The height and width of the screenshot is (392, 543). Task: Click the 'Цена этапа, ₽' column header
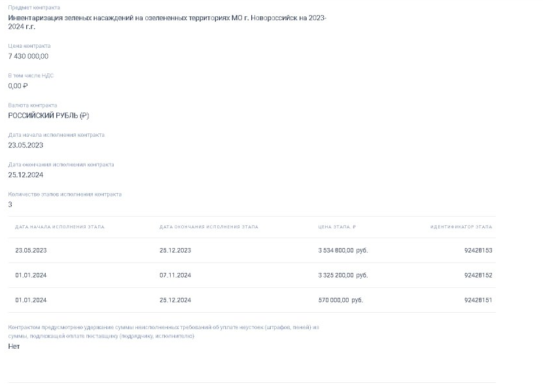(337, 227)
